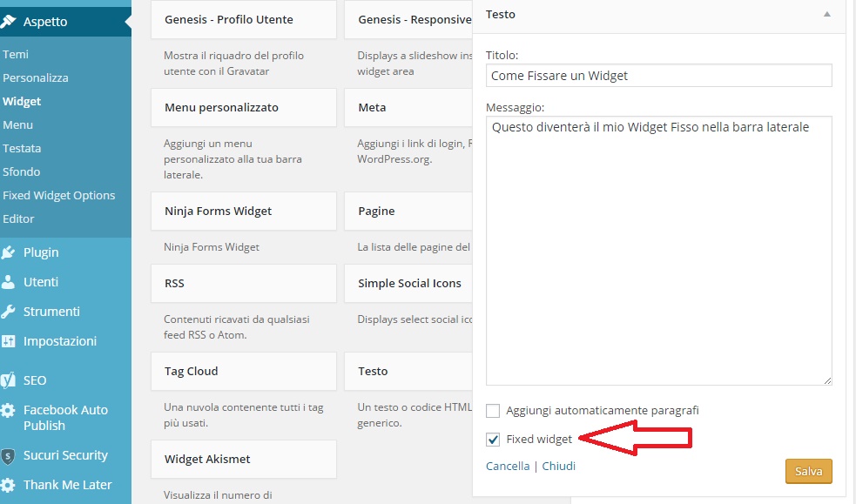Click the Plugin plug icon
The image size is (856, 504).
pyautogui.click(x=8, y=252)
